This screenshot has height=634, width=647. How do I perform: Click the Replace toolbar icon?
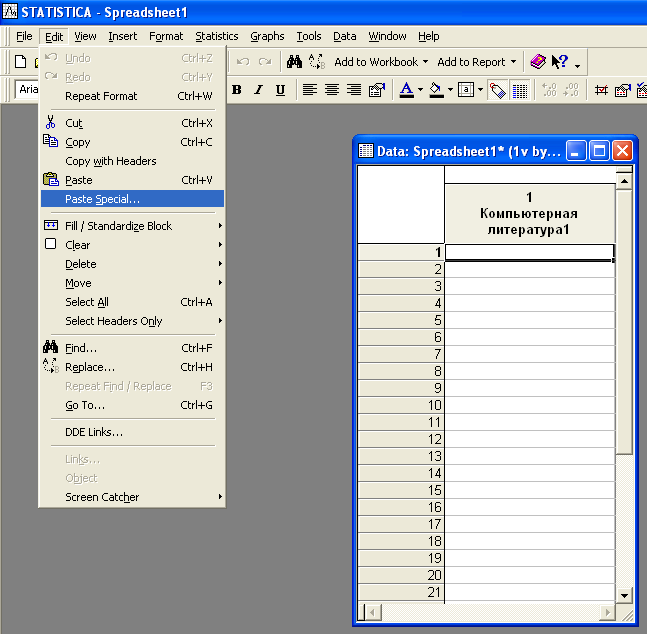tap(317, 62)
